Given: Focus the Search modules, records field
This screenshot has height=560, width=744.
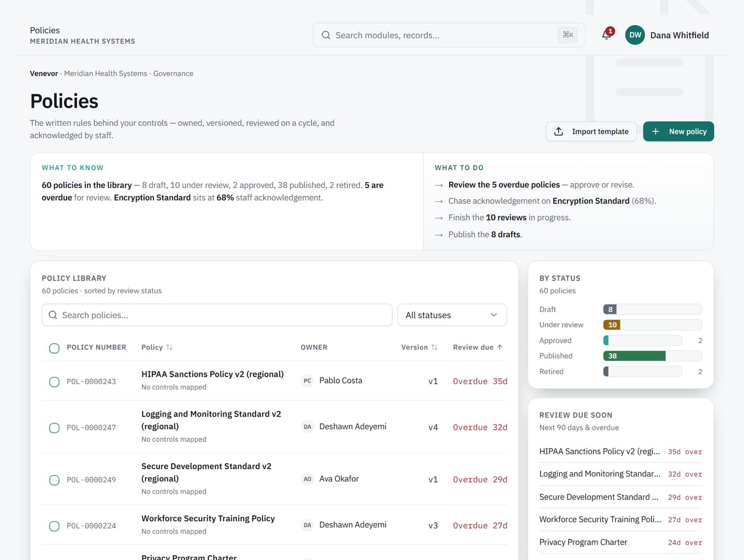Looking at the screenshot, I should coord(449,35).
